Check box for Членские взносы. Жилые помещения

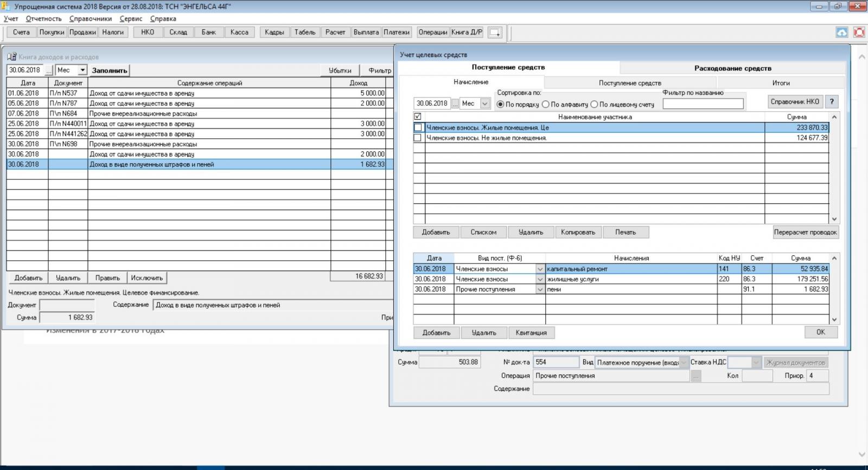pyautogui.click(x=418, y=128)
